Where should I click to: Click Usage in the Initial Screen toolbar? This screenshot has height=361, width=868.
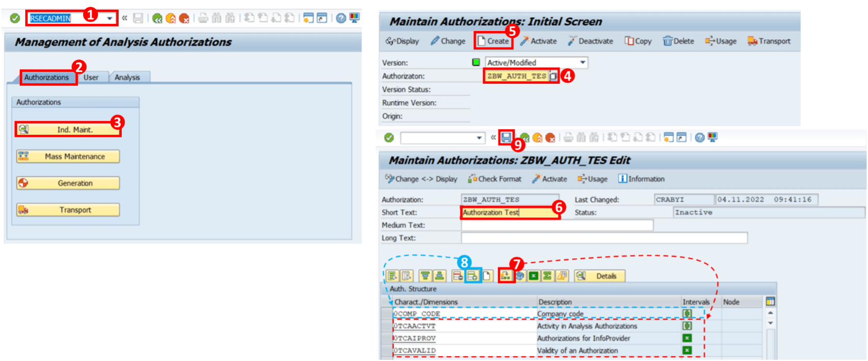click(x=720, y=41)
